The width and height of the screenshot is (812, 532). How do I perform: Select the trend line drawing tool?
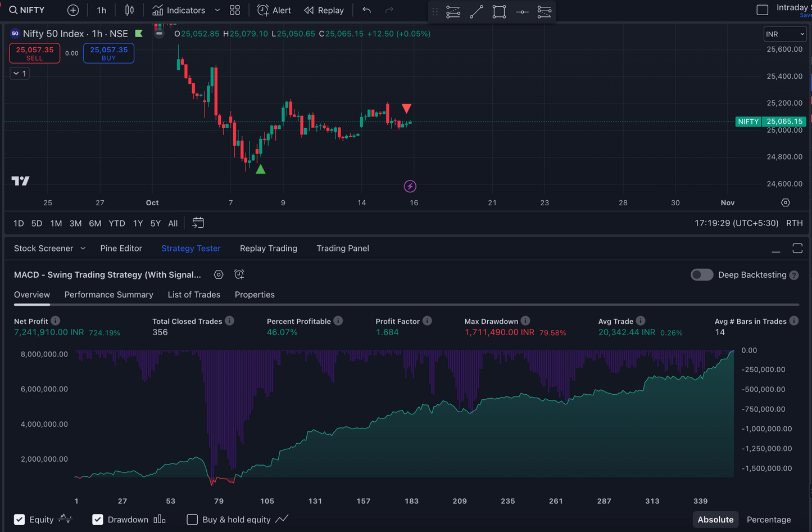pyautogui.click(x=476, y=12)
